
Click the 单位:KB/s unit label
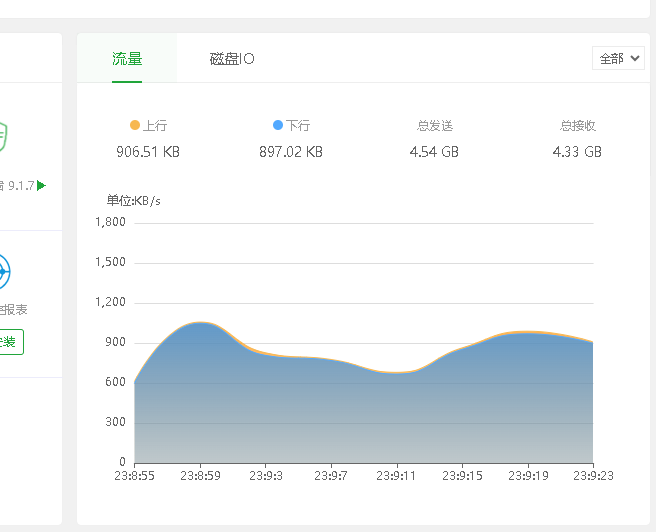point(133,201)
